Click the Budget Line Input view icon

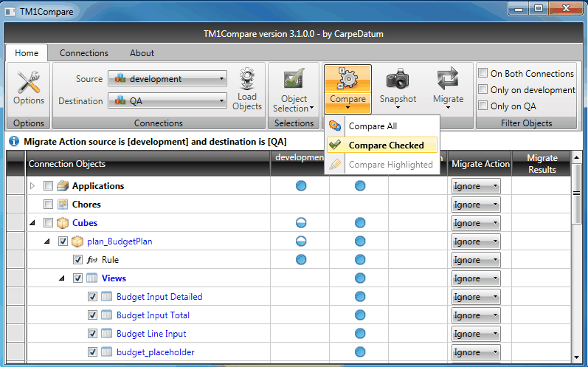coord(106,333)
